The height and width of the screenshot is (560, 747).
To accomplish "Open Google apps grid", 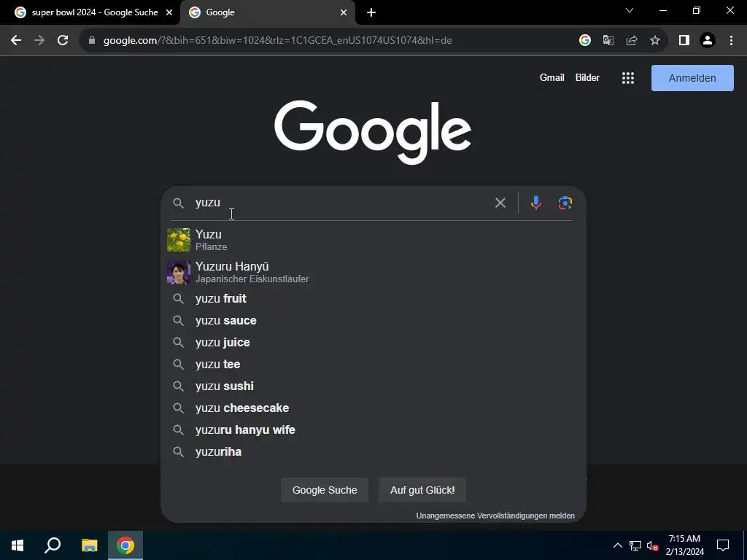I will [x=628, y=78].
